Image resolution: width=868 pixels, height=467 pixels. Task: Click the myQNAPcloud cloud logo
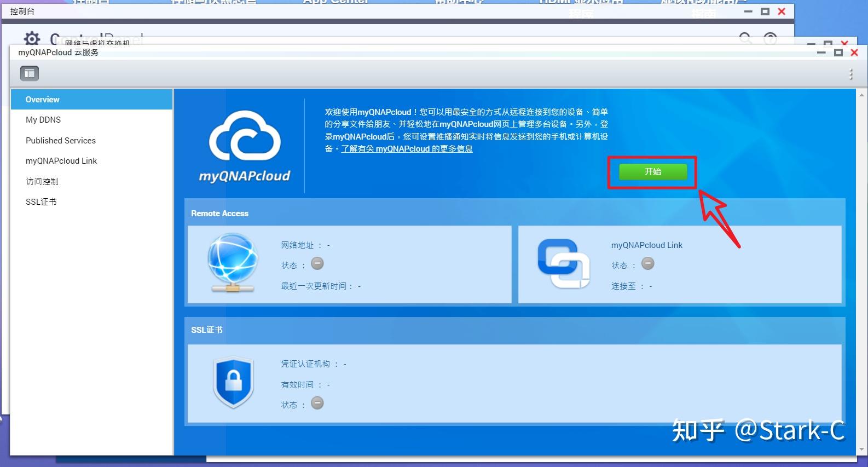point(245,146)
